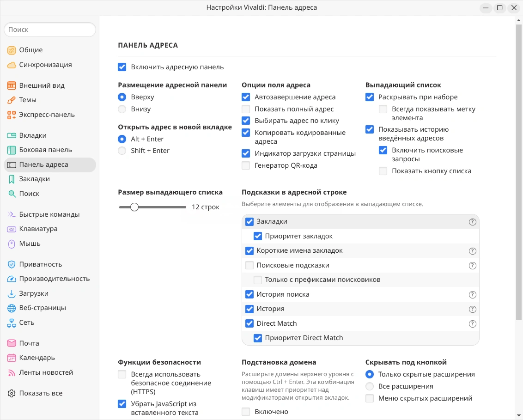This screenshot has width=523, height=420.
Task: Click help icon next to Закладки row
Action: point(472,222)
